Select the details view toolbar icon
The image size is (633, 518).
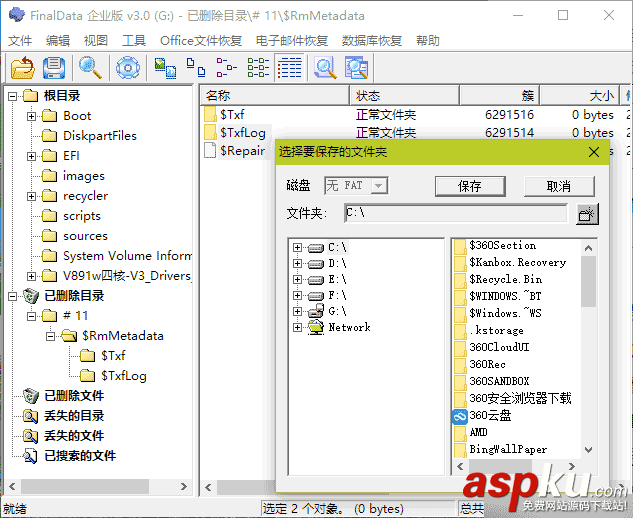pos(289,67)
